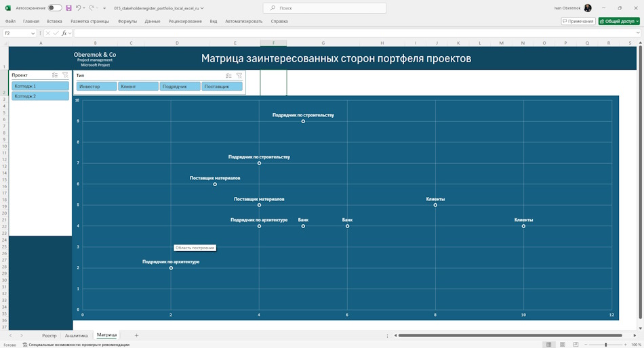644x348 pixels.
Task: Expand the Name Box dropdown showing F2
Action: pos(33,33)
